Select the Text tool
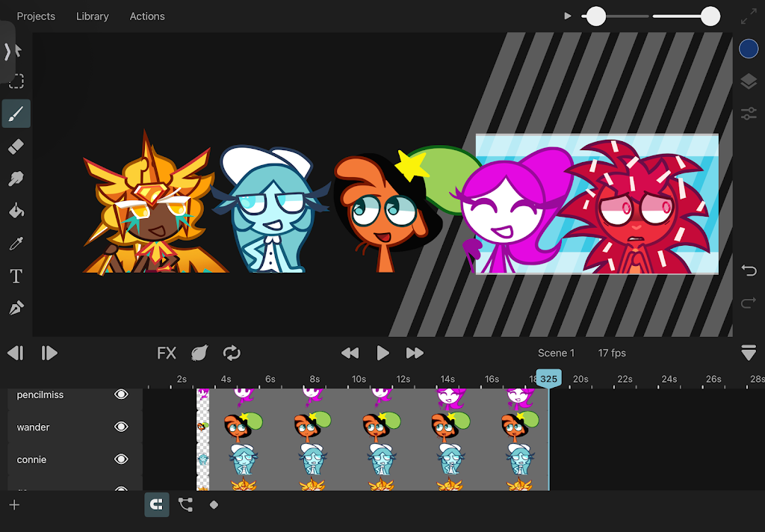Viewport: 765px width, 532px height. [x=16, y=276]
